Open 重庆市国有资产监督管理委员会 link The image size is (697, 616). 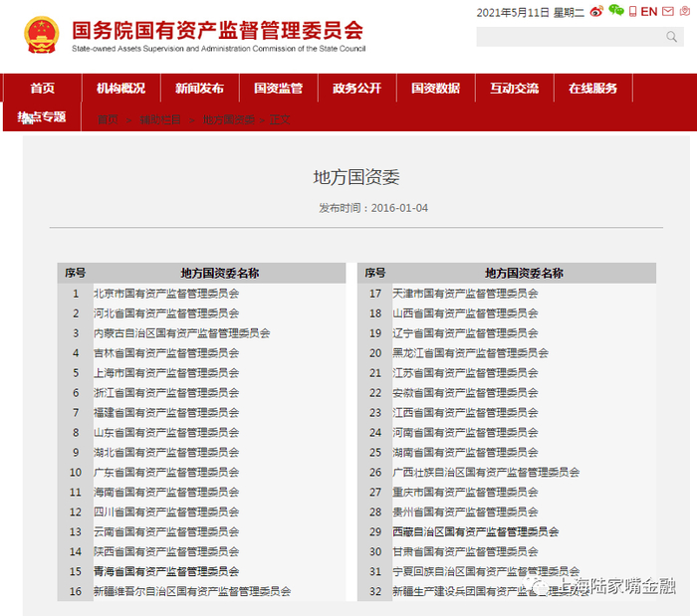[465, 493]
